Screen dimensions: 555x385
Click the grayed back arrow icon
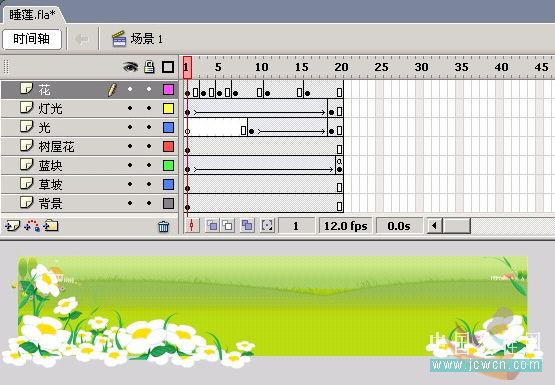pyautogui.click(x=82, y=39)
